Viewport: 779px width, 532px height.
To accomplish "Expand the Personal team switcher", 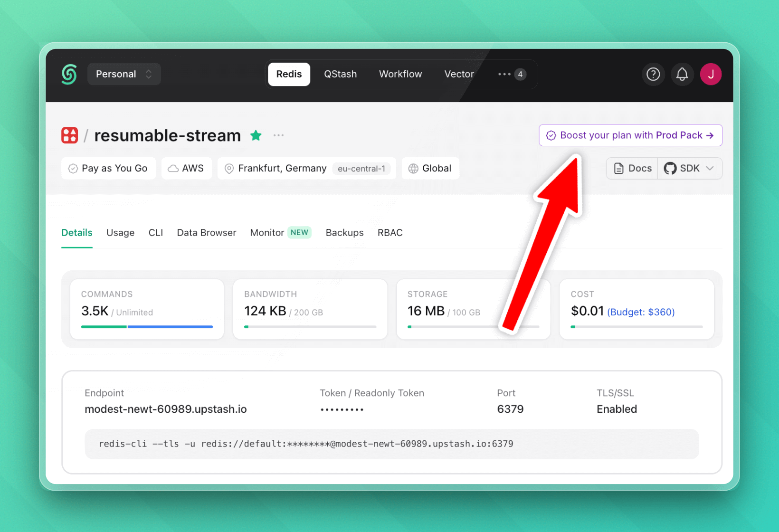I will point(124,74).
